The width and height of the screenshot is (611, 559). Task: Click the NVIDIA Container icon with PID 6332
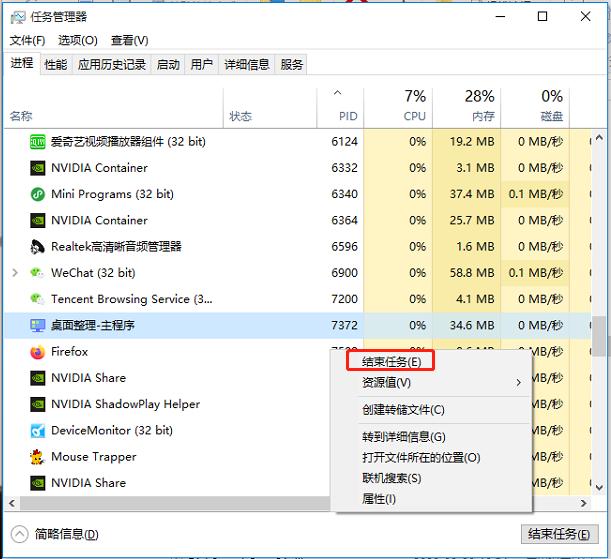(x=38, y=168)
